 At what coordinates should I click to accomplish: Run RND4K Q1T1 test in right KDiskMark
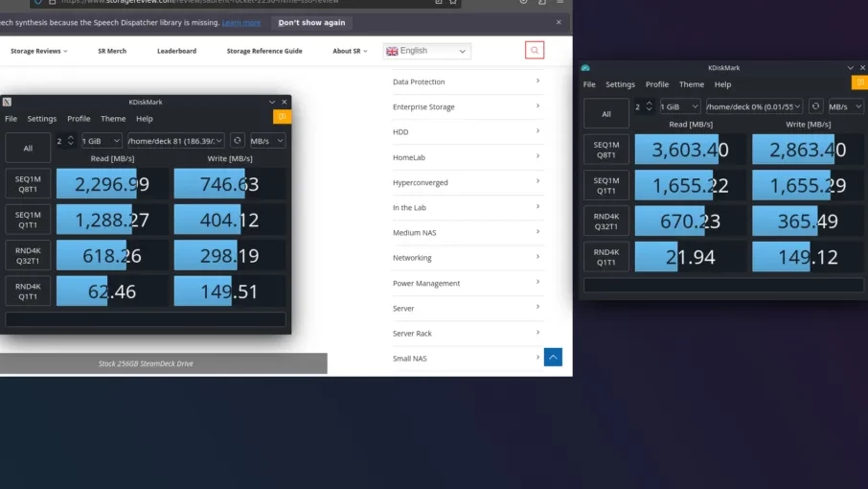[606, 257]
